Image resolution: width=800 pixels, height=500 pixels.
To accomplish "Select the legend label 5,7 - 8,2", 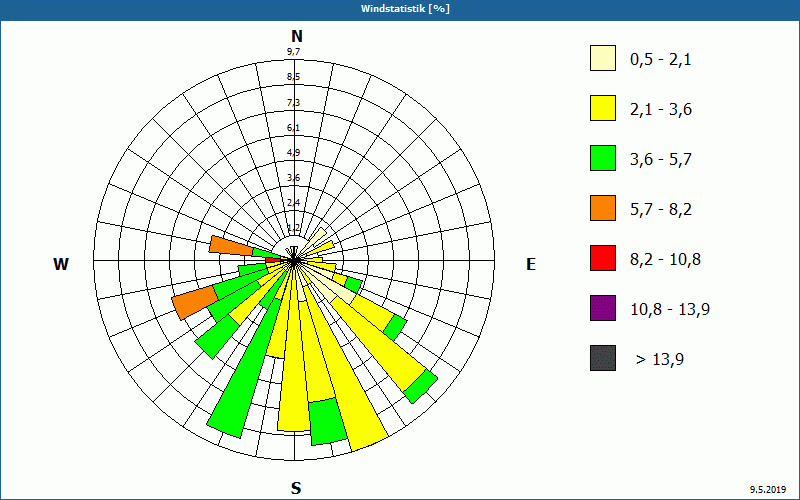I will [661, 210].
